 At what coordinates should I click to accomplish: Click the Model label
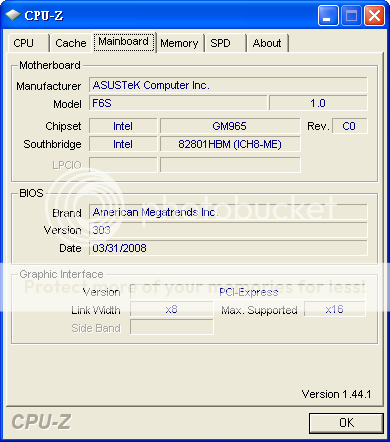pos(67,104)
